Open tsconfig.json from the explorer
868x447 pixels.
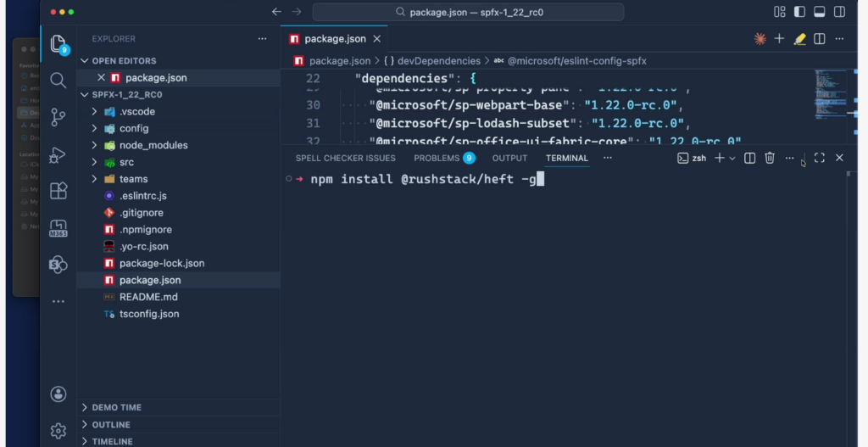(148, 314)
